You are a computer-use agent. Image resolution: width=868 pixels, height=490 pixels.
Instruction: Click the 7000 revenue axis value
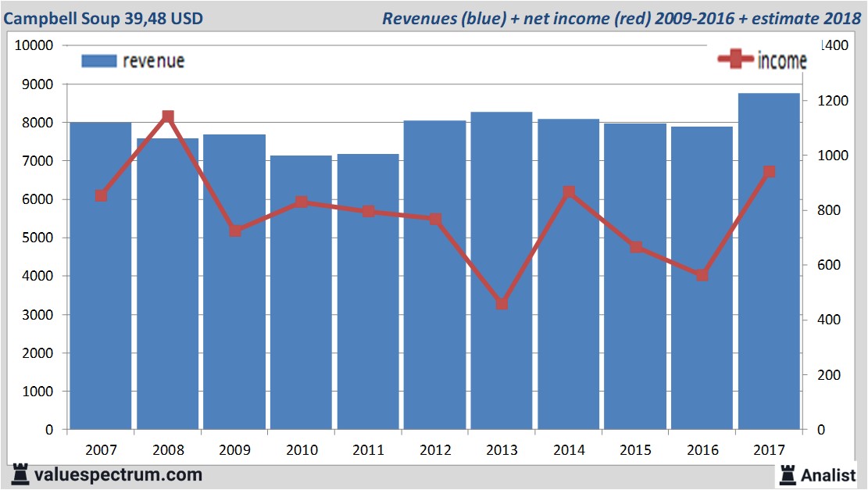38,160
